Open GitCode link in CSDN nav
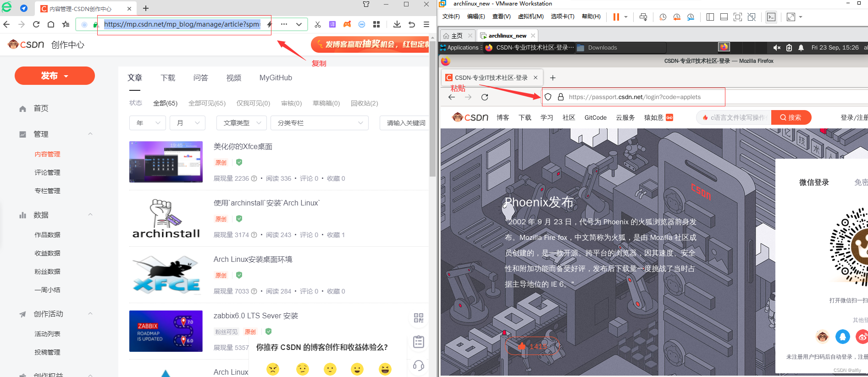 pos(596,117)
